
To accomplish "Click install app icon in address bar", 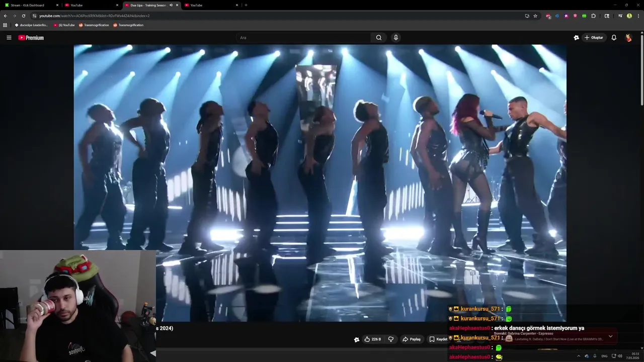I will coord(527,16).
